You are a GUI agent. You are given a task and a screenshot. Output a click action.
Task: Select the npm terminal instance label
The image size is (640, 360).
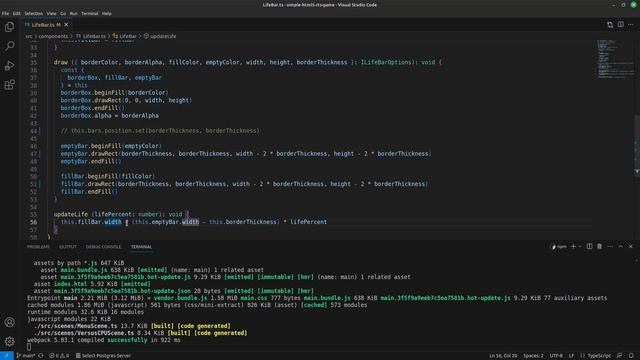point(559,247)
